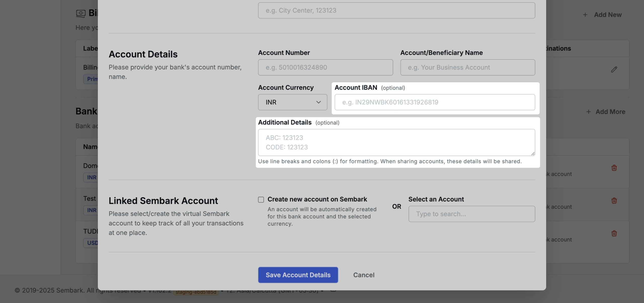Click the trash icon beside the first bank account
The height and width of the screenshot is (303, 644).
[614, 167]
